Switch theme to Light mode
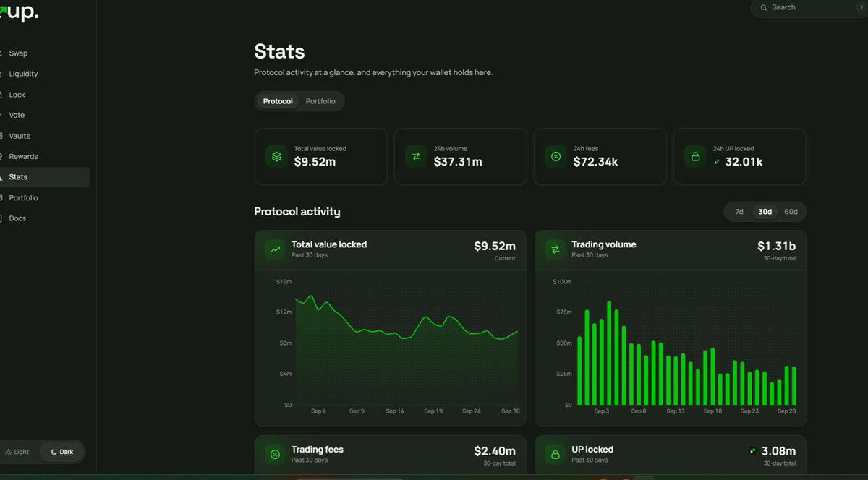Image resolution: width=868 pixels, height=480 pixels. point(18,452)
